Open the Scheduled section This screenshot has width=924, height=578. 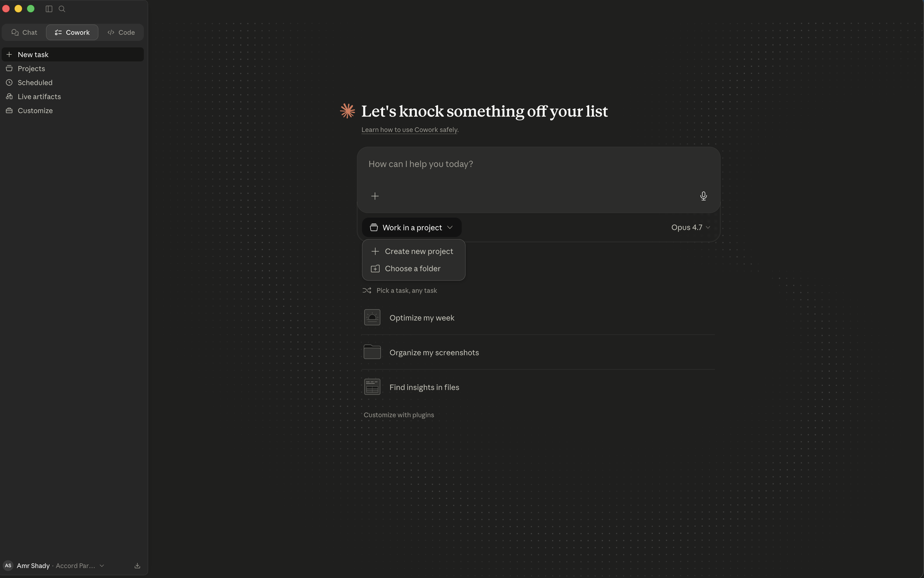click(x=73, y=83)
